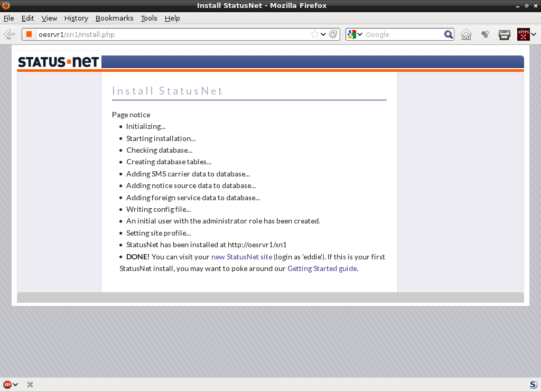This screenshot has width=541, height=392.
Task: Open the Help menu
Action: [172, 18]
